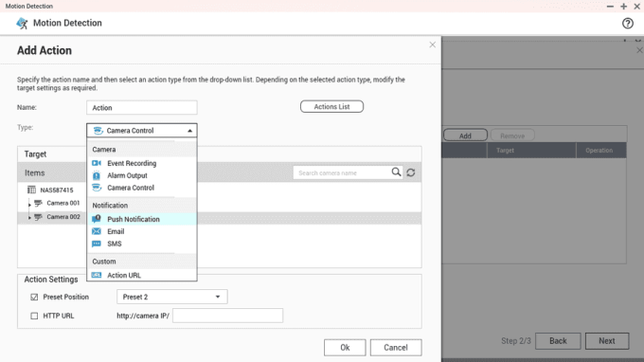
Task: Close the Add Action dialog
Action: click(x=432, y=45)
